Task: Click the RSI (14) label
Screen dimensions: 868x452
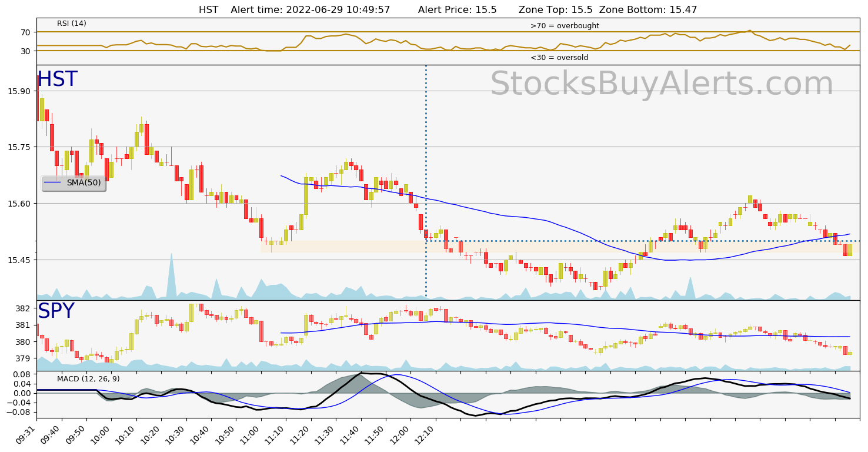Action: (x=72, y=24)
